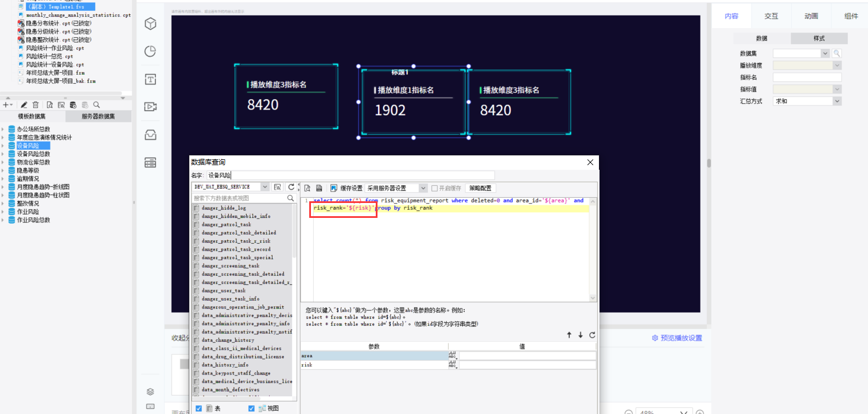The image size is (868, 414).
Task: Click the database connection icon in left toolbar
Action: tap(73, 105)
